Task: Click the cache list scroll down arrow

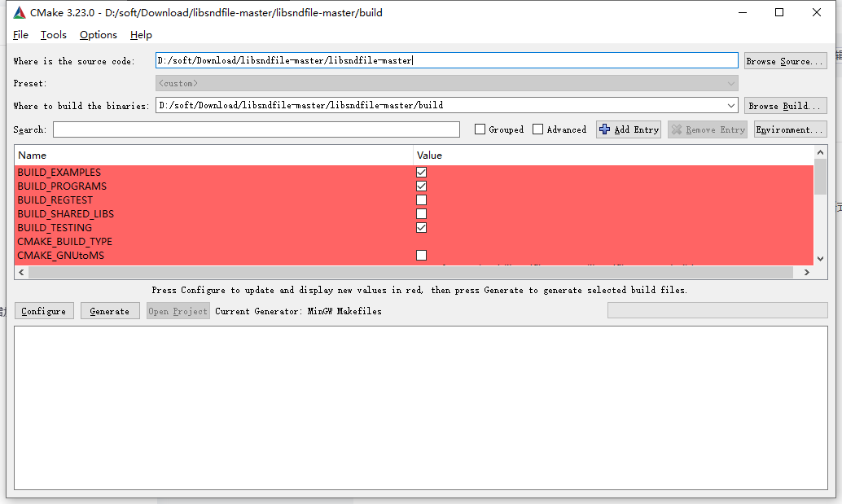Action: coord(821,259)
